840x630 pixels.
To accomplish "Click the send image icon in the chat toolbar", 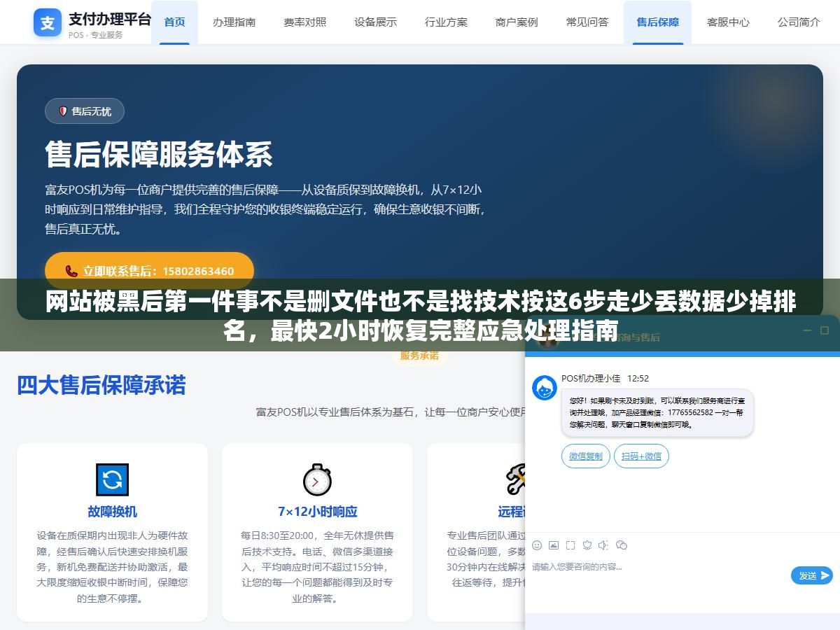I will [554, 545].
